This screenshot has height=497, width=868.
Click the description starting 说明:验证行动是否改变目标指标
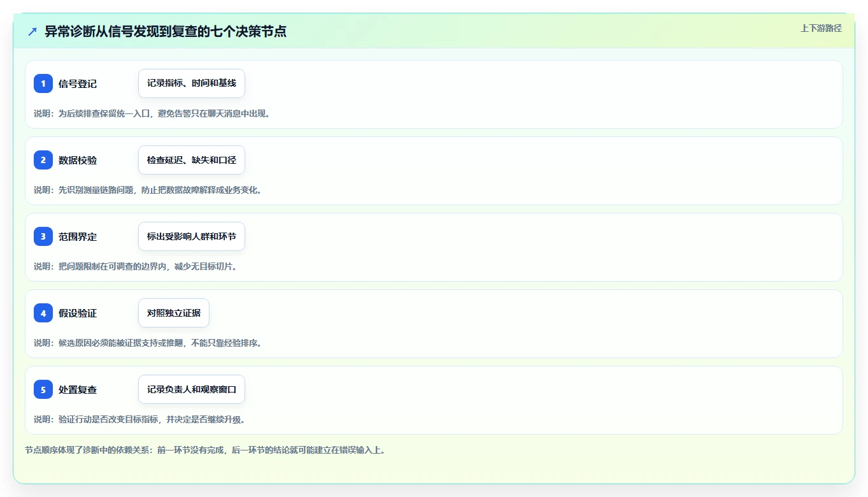click(139, 419)
